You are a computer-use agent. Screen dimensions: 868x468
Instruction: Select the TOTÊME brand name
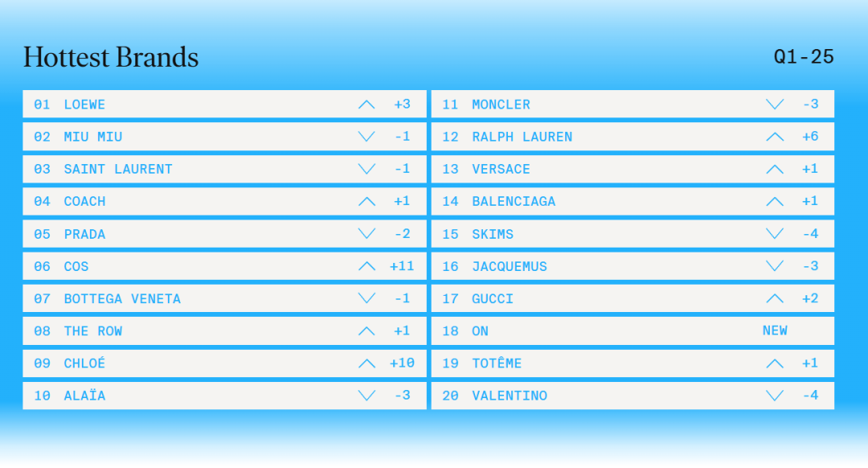497,363
